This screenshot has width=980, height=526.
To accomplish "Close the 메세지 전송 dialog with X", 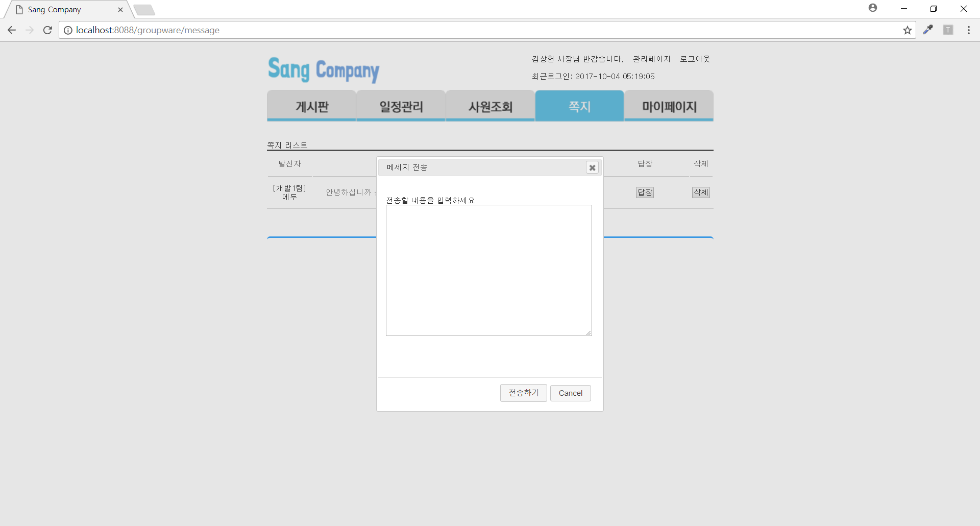I will pos(592,168).
